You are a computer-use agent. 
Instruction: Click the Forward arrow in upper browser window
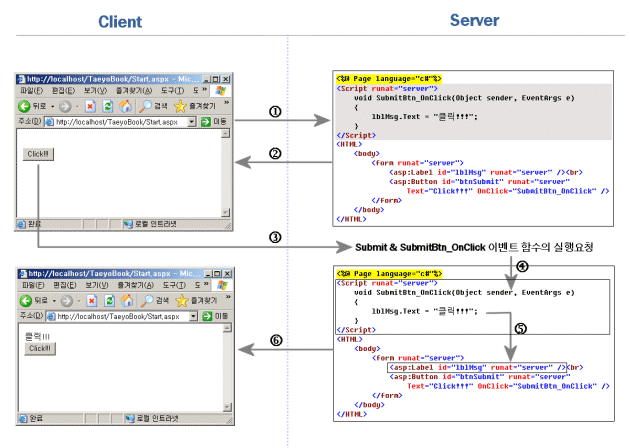pos(65,106)
